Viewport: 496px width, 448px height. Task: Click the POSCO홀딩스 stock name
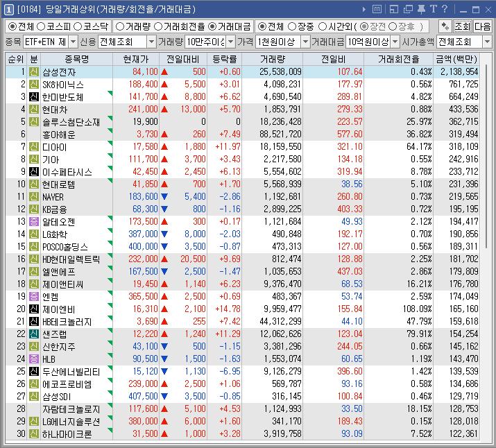pos(65,247)
